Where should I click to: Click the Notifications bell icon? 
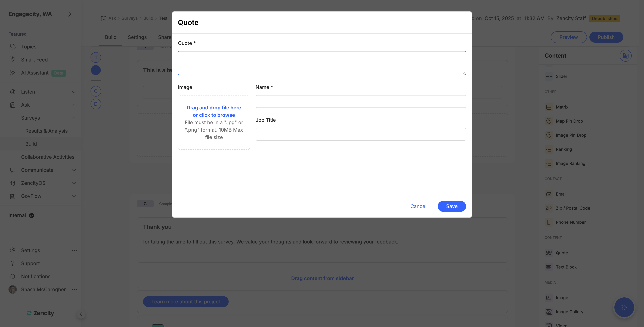click(13, 276)
